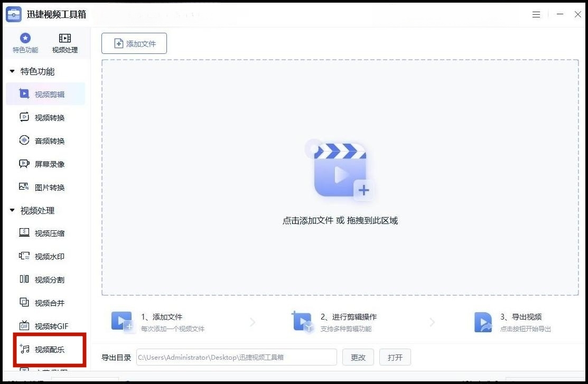Open the hamburger menu at top right
The image size is (588, 384).
tap(536, 14)
